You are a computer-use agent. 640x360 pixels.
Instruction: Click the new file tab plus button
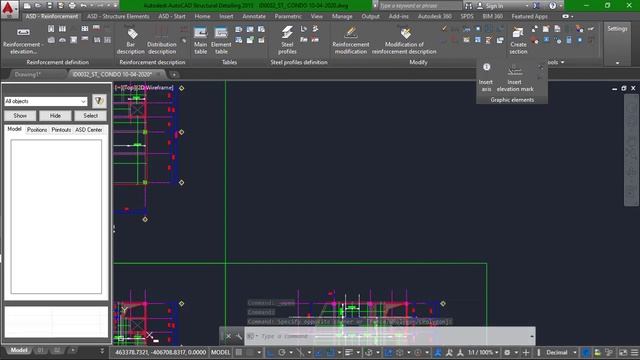174,75
